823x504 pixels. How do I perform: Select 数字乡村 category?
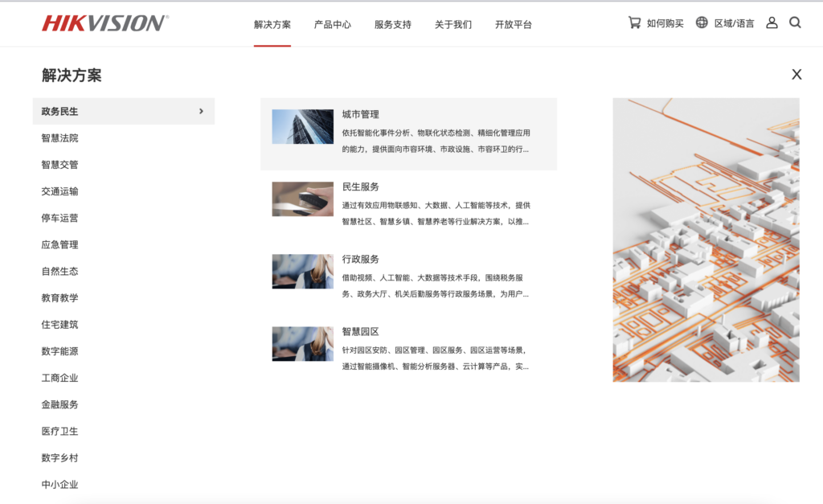pyautogui.click(x=59, y=458)
